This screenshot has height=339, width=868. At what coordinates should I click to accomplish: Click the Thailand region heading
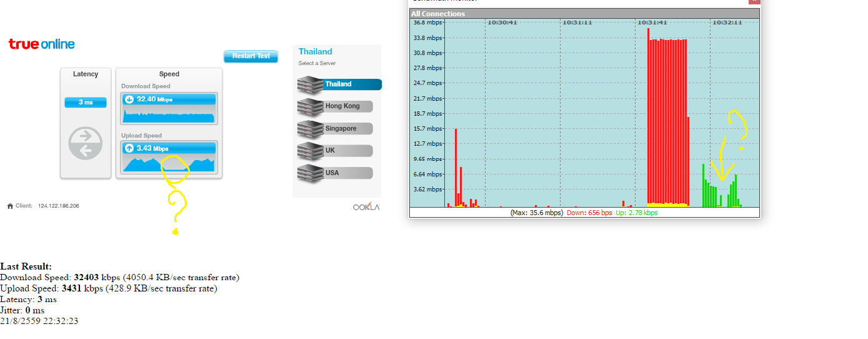point(316,52)
